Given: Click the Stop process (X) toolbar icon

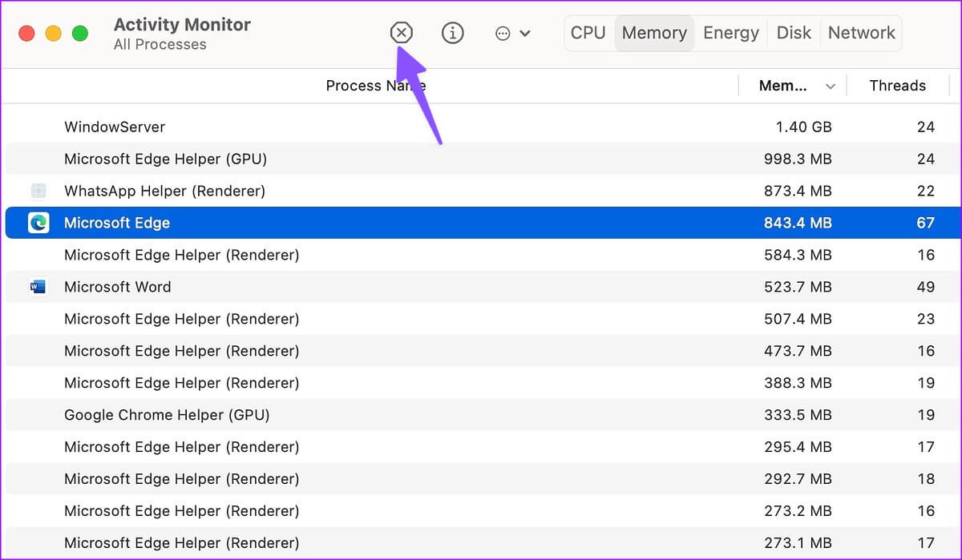Looking at the screenshot, I should tap(401, 33).
